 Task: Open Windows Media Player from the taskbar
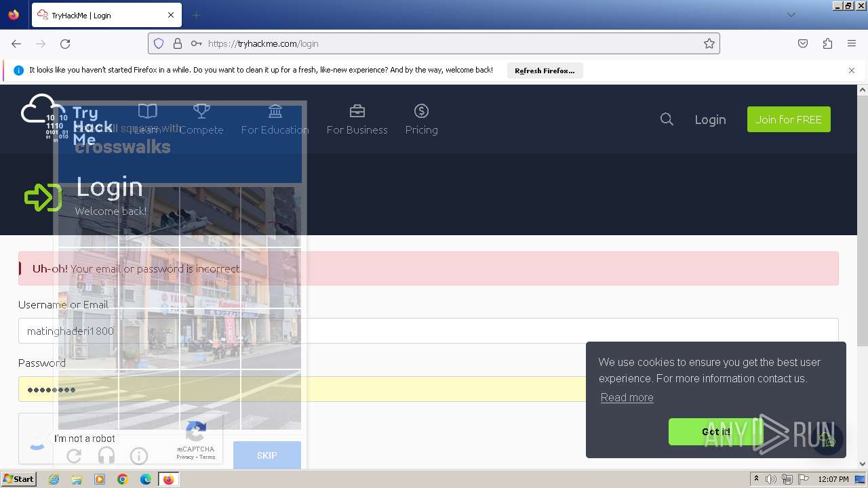100,479
